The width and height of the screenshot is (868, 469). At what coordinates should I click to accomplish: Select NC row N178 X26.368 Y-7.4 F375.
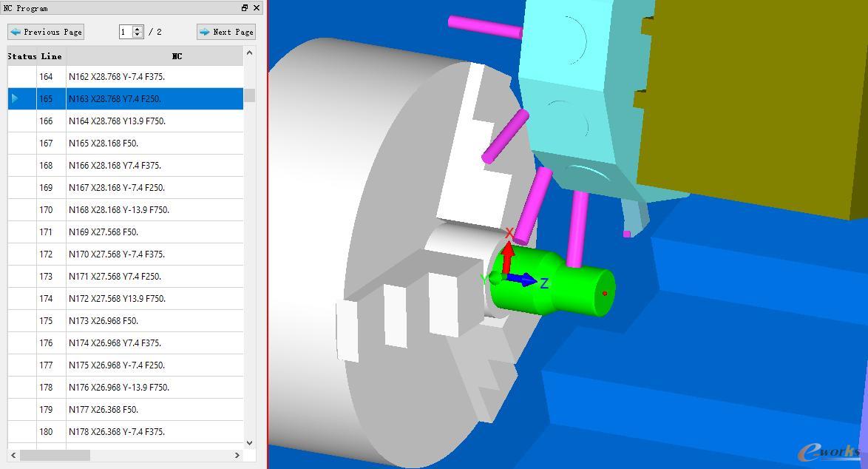(126, 431)
